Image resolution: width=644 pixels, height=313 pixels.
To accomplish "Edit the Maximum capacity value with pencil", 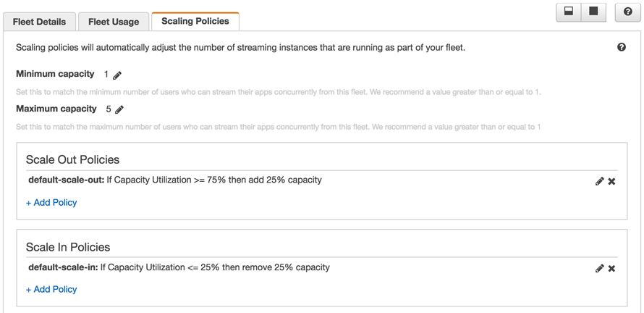I will coord(119,110).
